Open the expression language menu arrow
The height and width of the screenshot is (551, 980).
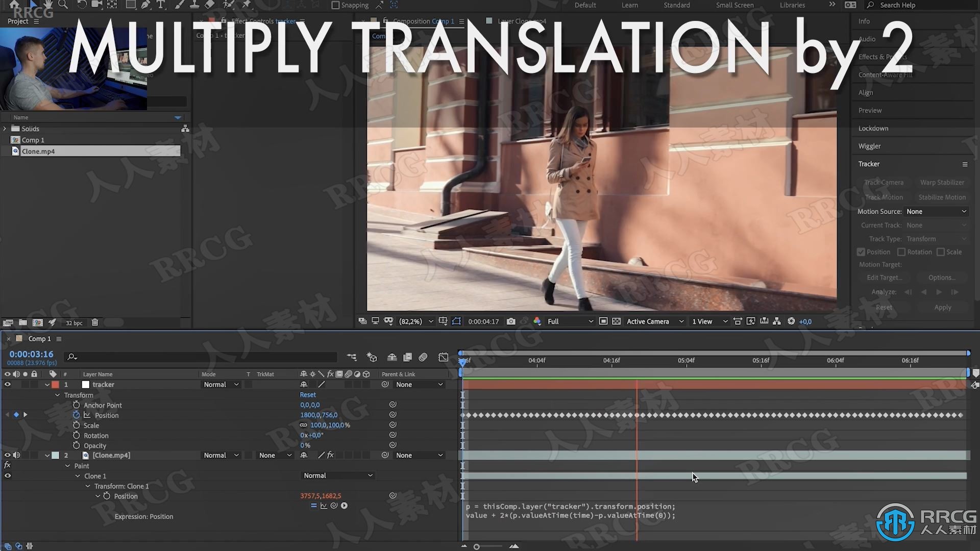pyautogui.click(x=344, y=506)
